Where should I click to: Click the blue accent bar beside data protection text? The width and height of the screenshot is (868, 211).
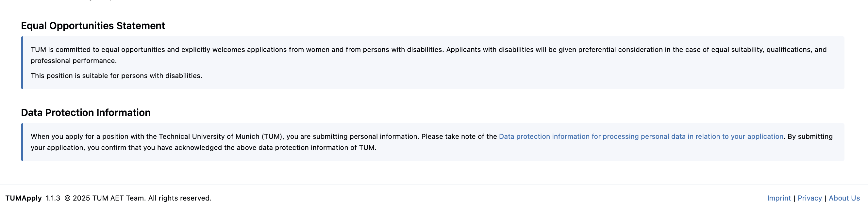click(22, 141)
